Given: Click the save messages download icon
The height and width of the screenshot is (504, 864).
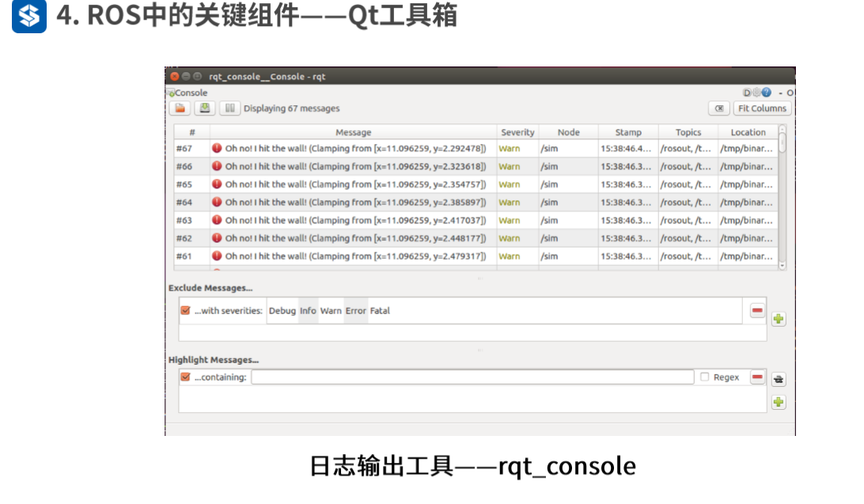Looking at the screenshot, I should pyautogui.click(x=204, y=108).
